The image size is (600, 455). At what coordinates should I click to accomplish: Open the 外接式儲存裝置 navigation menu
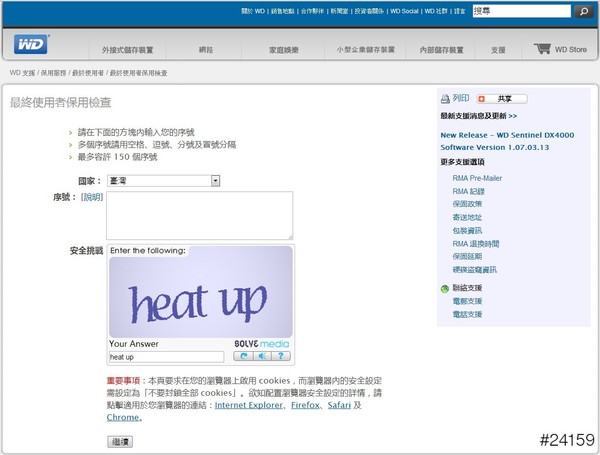pos(128,49)
